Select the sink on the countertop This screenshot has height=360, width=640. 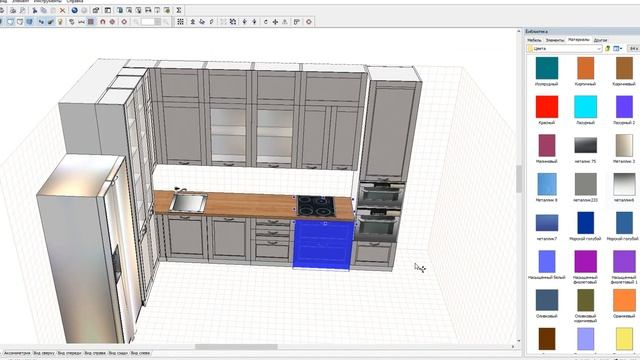[x=188, y=203]
